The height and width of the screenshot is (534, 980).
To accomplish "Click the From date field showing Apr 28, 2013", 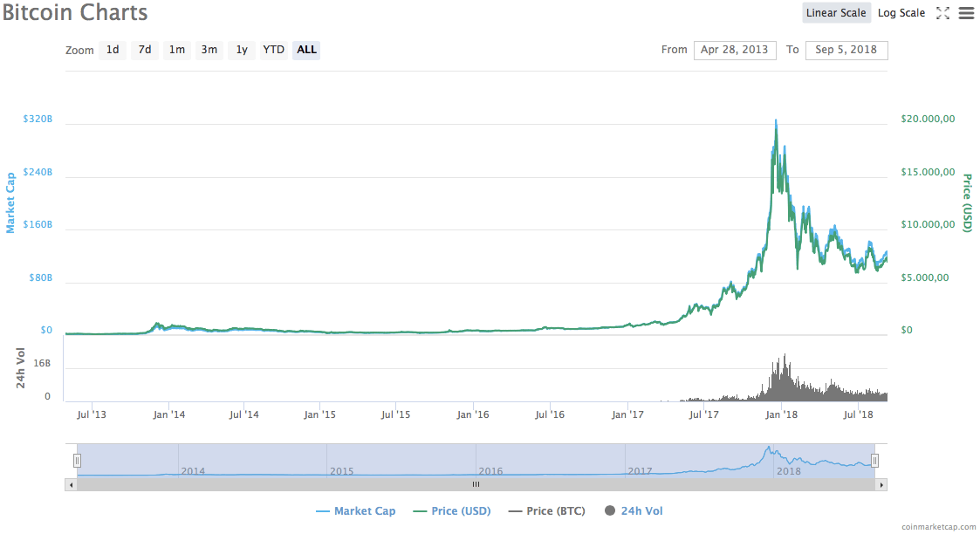I will 735,50.
